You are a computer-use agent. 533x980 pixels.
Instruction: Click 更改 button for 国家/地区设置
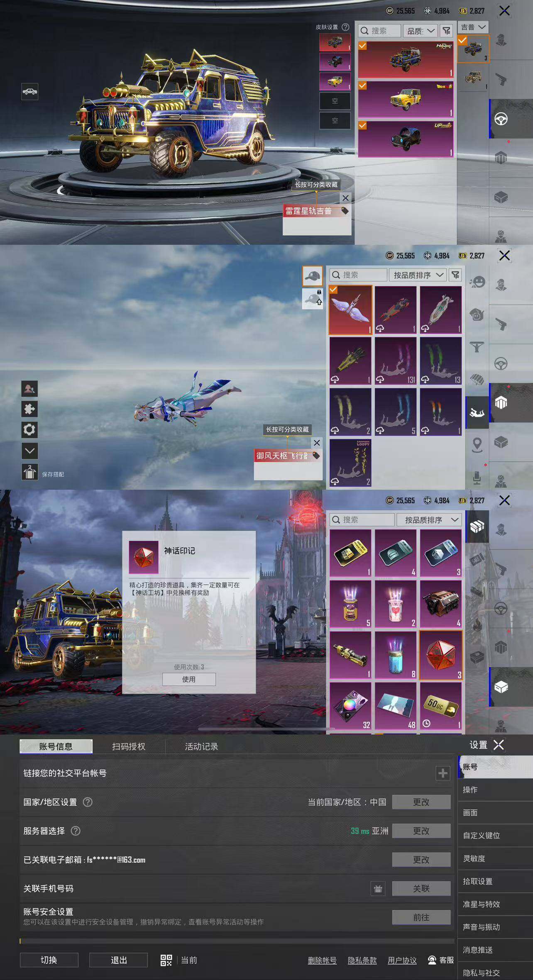coord(421,802)
